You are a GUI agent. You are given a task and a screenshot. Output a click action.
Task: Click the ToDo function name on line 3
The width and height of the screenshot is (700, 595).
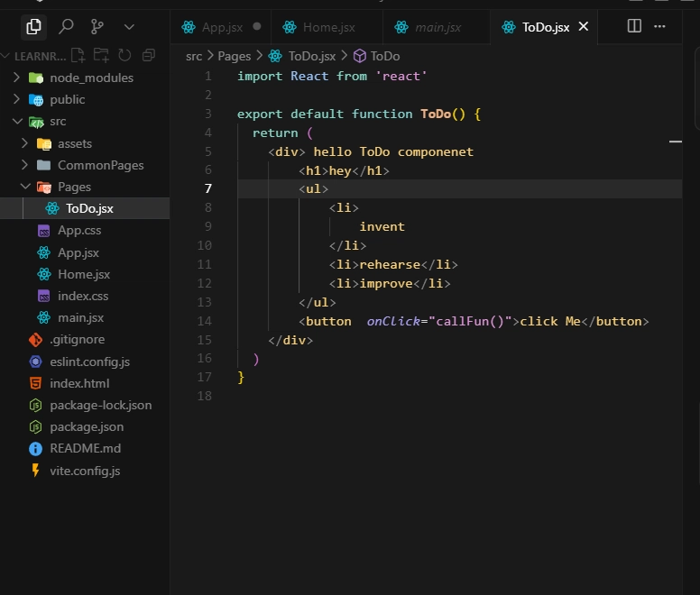[x=436, y=114]
